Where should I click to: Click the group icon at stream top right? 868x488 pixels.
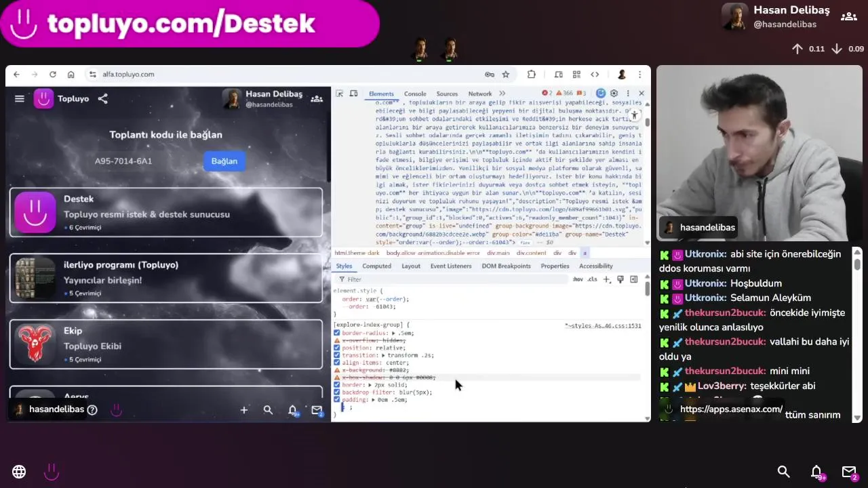pyautogui.click(x=849, y=17)
